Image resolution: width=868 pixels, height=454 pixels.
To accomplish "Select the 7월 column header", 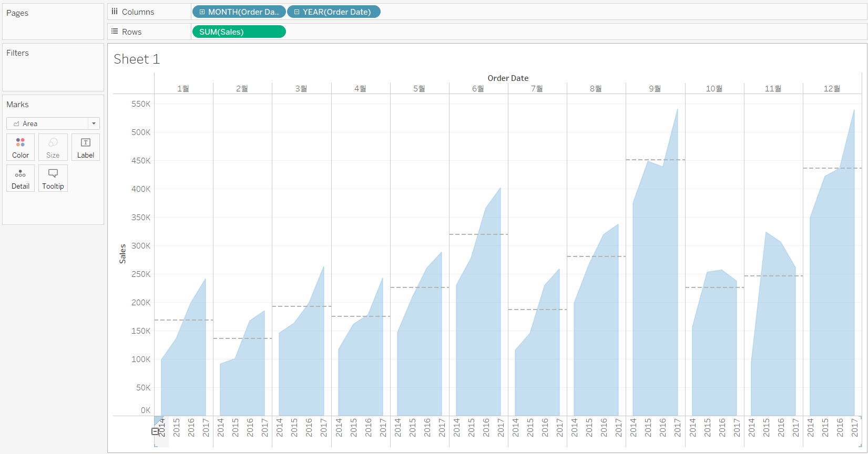I will point(537,88).
